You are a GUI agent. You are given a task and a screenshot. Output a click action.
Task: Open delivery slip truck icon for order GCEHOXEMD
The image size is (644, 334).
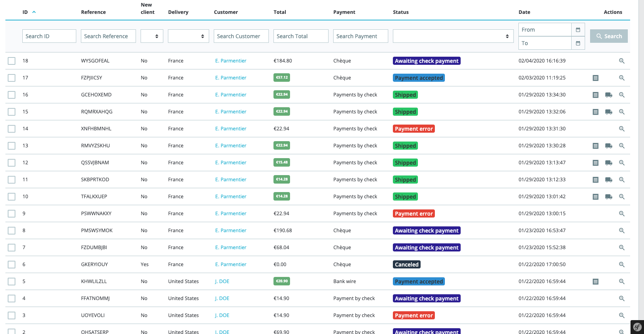point(609,95)
